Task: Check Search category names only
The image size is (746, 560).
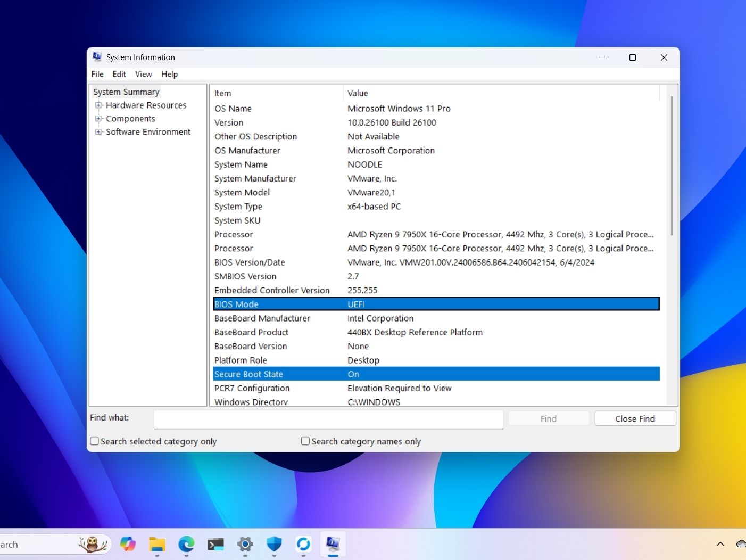Action: click(x=305, y=441)
